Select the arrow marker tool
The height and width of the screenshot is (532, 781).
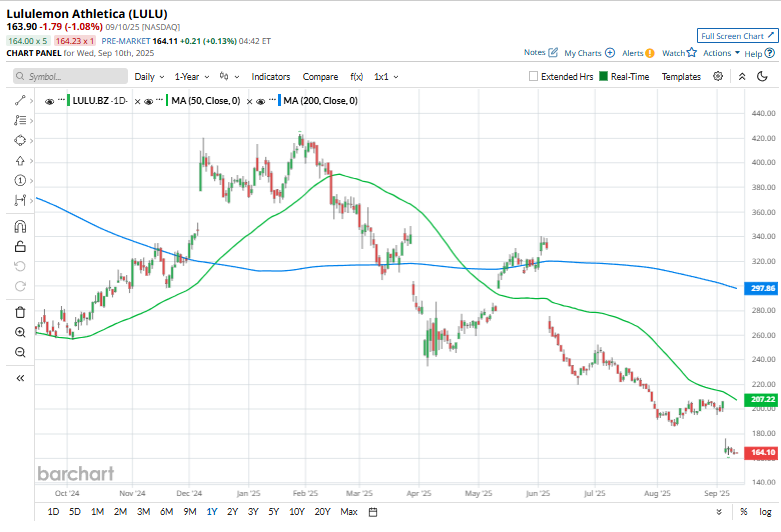click(x=20, y=160)
